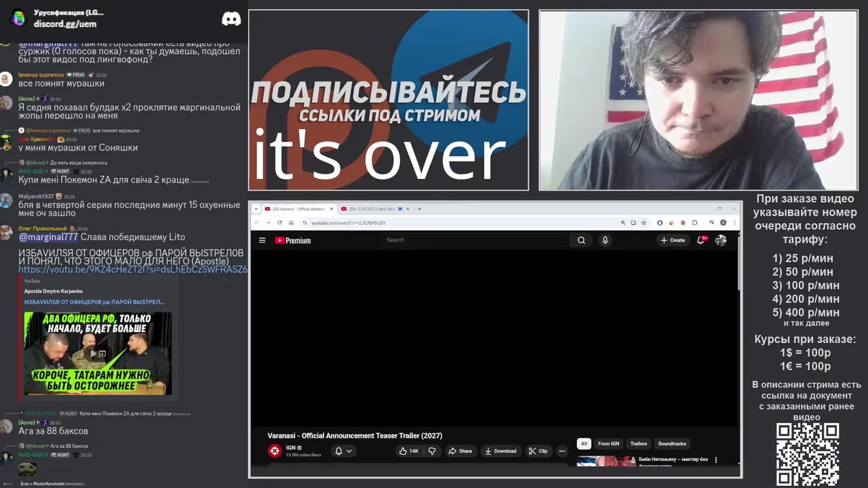
Task: Open Chrome profile avatar
Action: click(x=723, y=222)
